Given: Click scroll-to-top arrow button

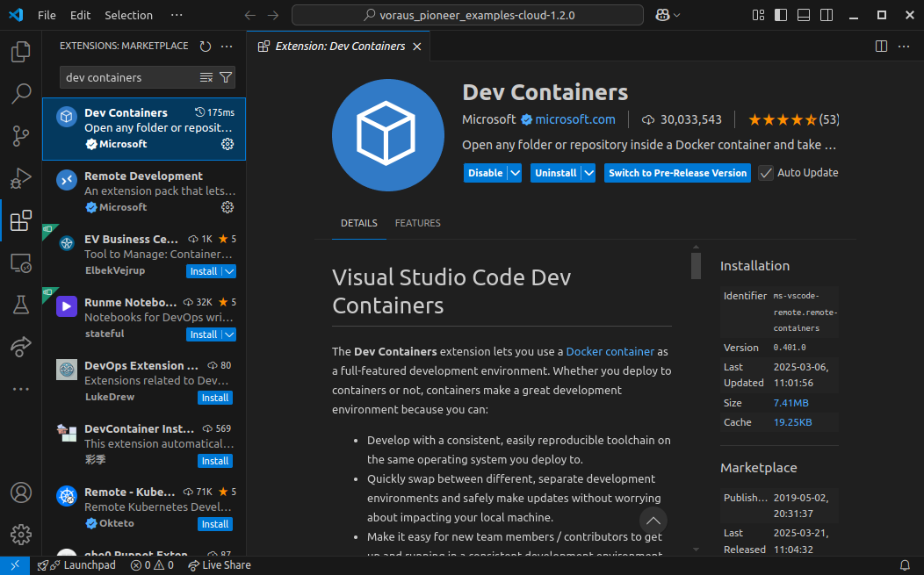Looking at the screenshot, I should (x=653, y=521).
